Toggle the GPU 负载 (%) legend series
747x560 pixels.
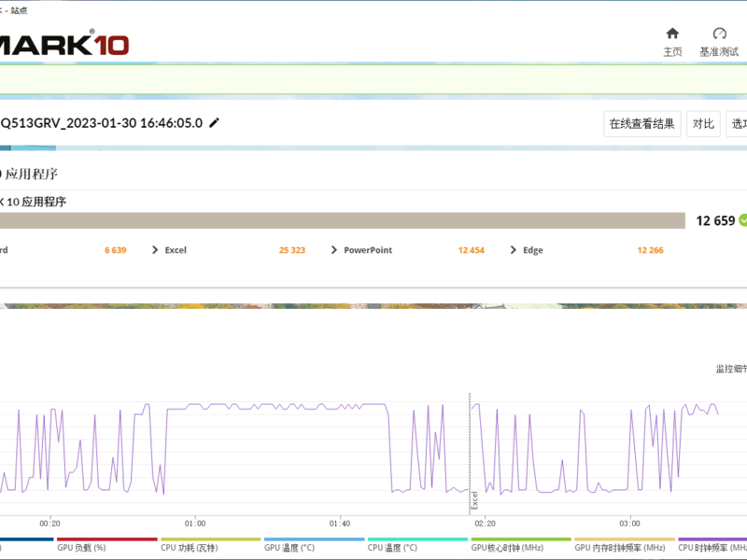pyautogui.click(x=81, y=548)
